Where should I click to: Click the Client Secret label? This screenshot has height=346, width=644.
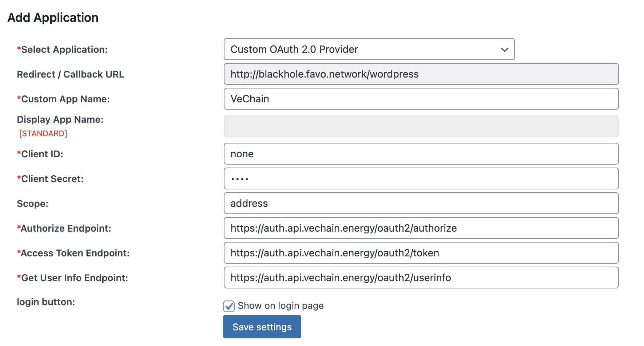[x=52, y=179]
